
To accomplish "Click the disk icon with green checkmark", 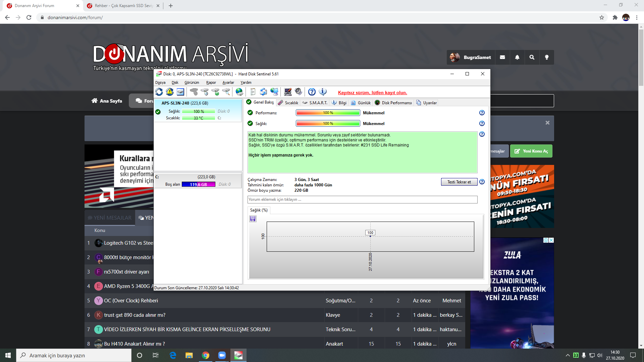I will coord(215,92).
